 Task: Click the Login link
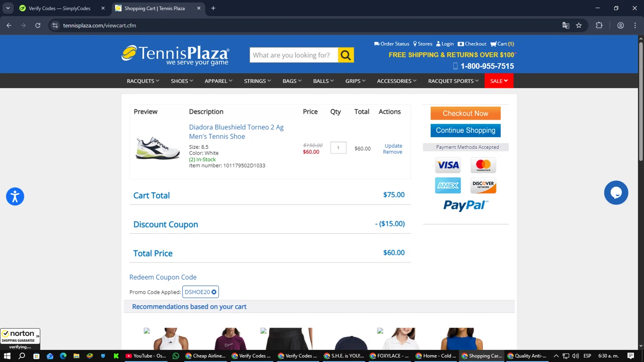pos(445,44)
